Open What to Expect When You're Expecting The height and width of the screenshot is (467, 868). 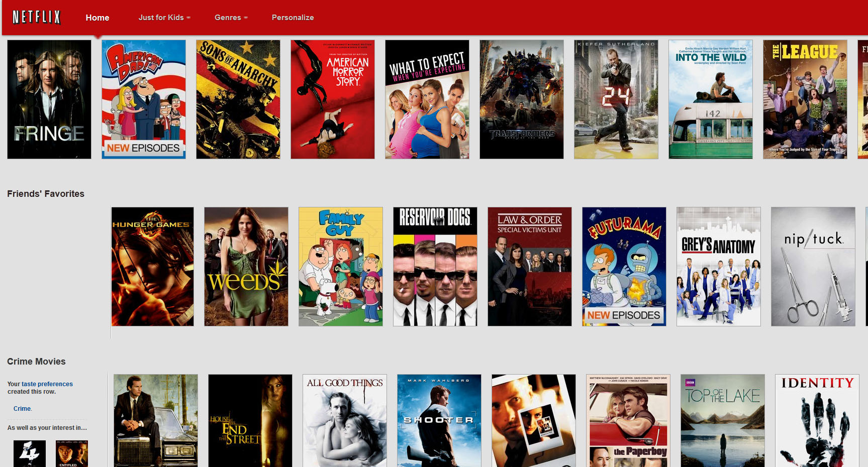427,99
